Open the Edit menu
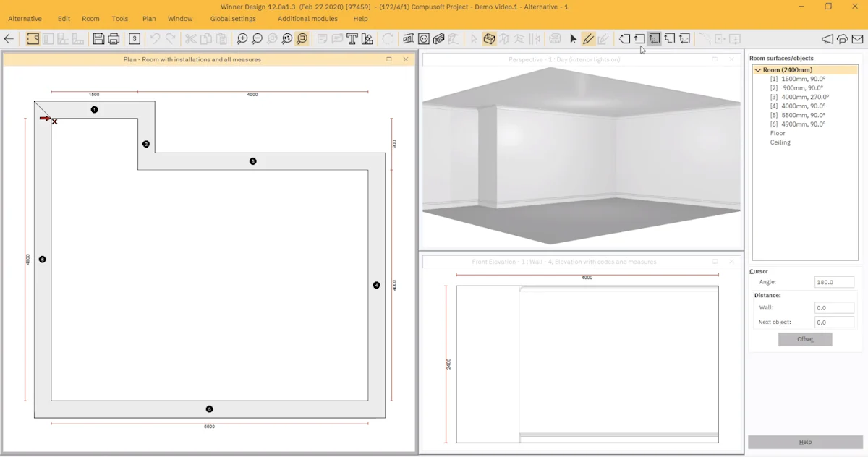This screenshot has width=868, height=457. click(64, 19)
